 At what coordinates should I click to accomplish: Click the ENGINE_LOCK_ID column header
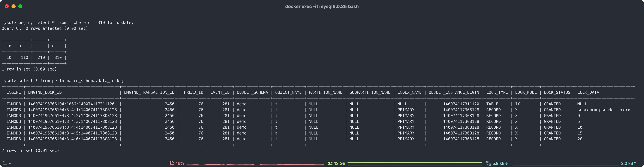coord(45,92)
